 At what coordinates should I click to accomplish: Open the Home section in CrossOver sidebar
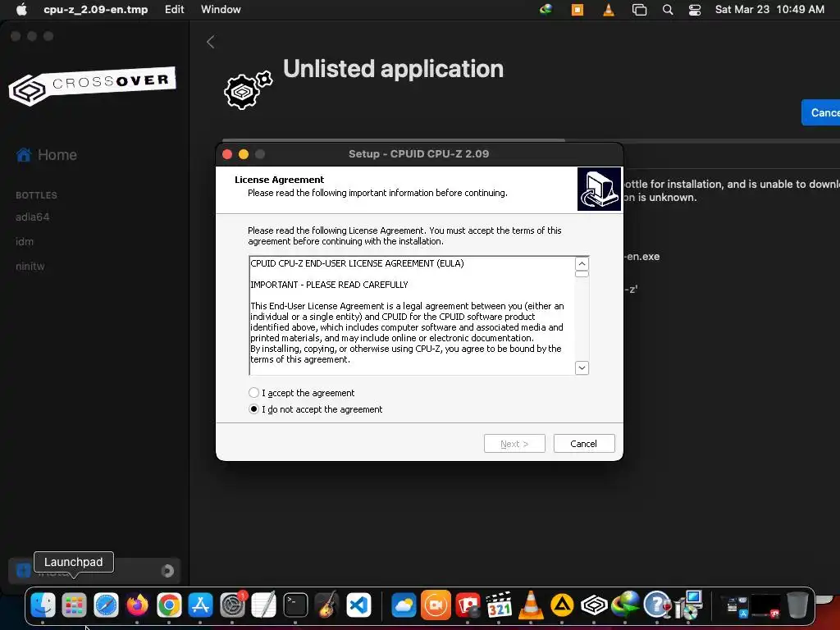click(x=47, y=155)
